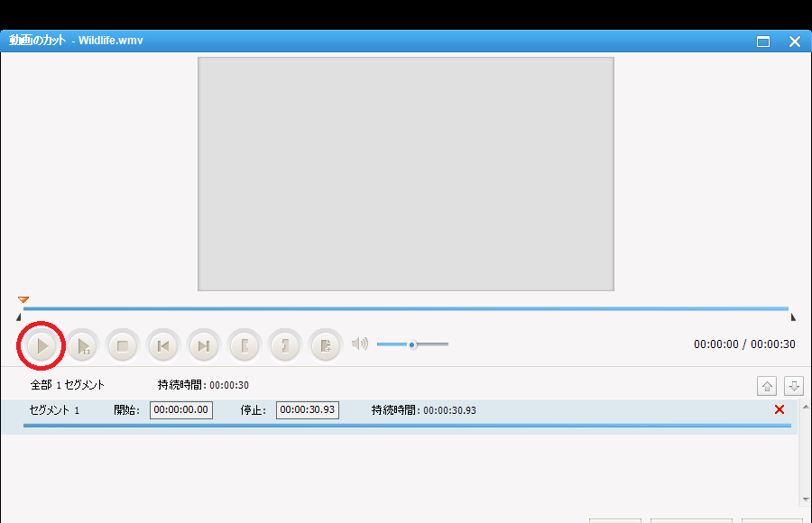812x523 pixels.
Task: Click the time display 00:00:00 / 00:00:30
Action: coord(744,344)
